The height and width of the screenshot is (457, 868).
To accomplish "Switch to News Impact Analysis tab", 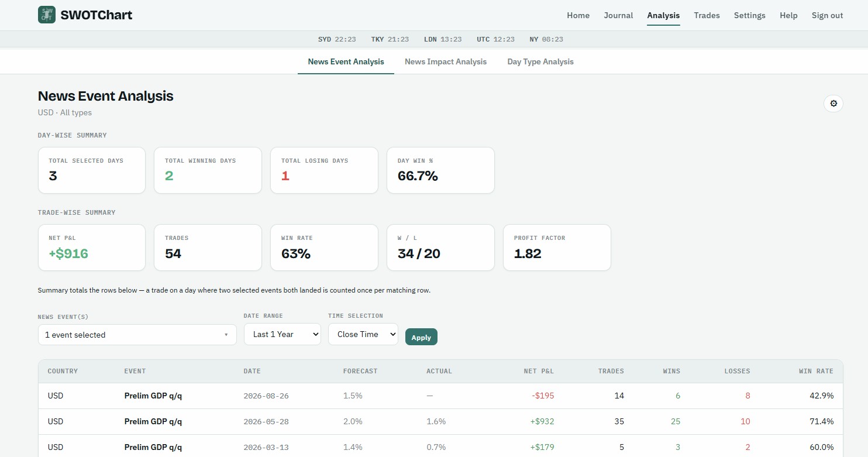I will pos(446,61).
